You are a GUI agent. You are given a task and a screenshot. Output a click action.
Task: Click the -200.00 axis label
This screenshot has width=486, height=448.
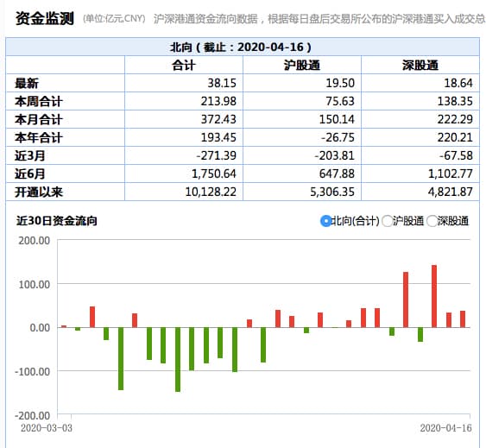[32, 415]
